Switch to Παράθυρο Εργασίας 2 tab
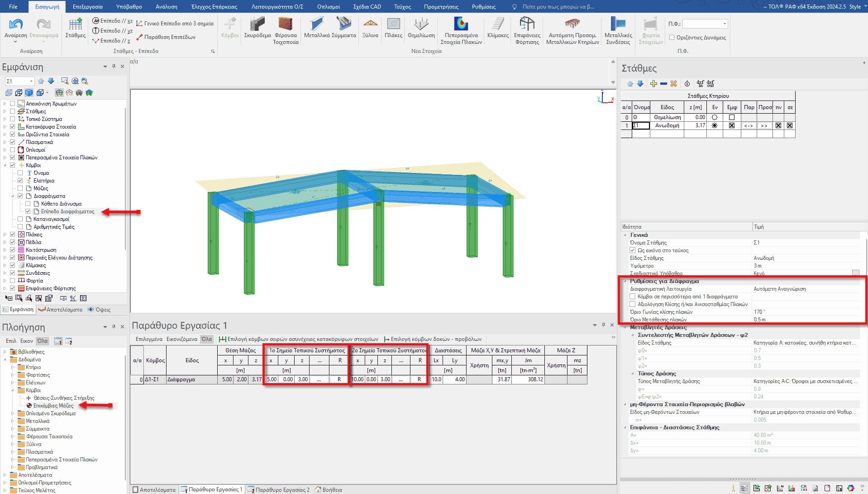The width and height of the screenshot is (868, 494). pyautogui.click(x=278, y=489)
